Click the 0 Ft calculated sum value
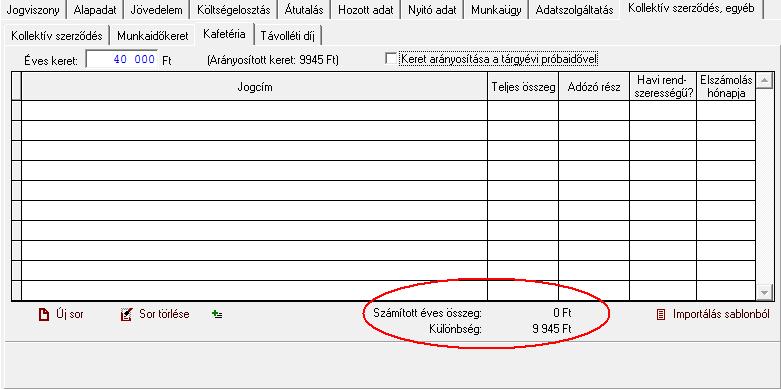The height and width of the screenshot is (389, 781). click(562, 313)
